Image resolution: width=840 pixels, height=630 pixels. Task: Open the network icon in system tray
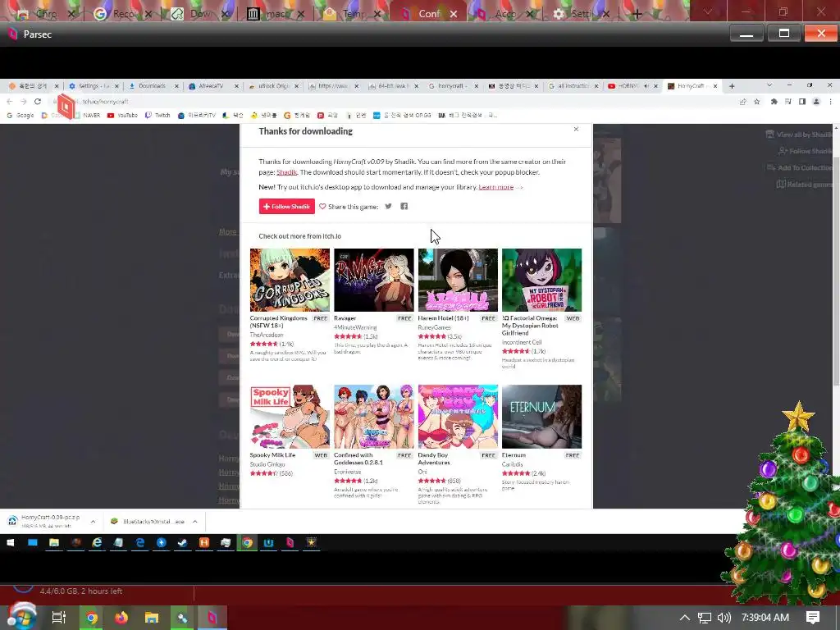[705, 618]
